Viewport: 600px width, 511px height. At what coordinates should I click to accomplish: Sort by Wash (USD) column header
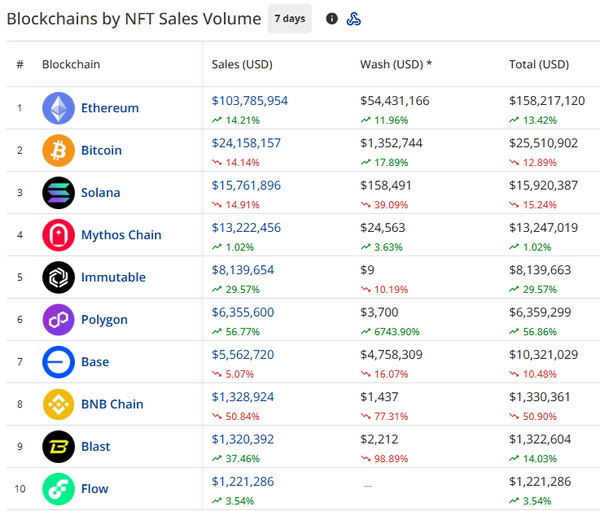point(396,65)
